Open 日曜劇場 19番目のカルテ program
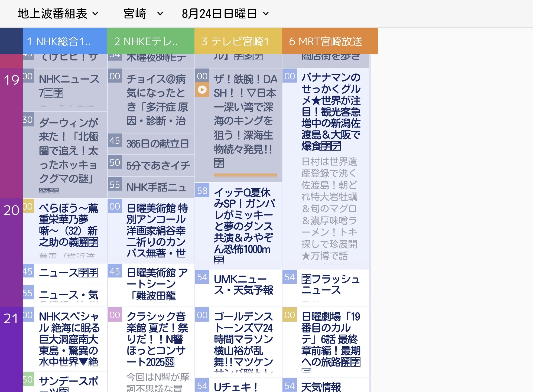Screen dimensions: 533x392 click(326, 342)
